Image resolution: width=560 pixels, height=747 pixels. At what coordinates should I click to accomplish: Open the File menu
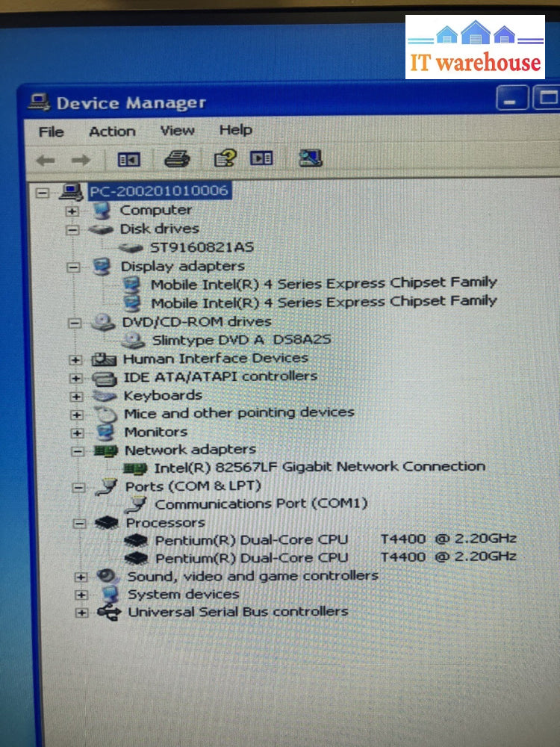pyautogui.click(x=51, y=132)
